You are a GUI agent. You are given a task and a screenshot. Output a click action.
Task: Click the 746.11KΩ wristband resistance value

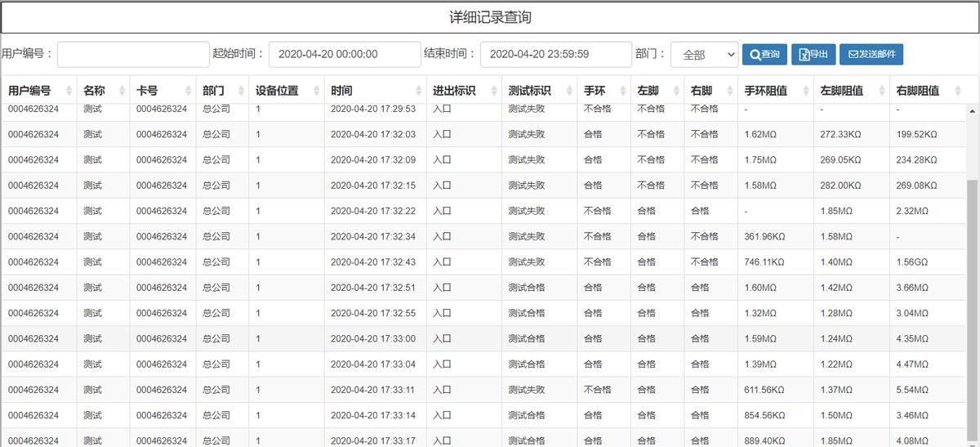(764, 261)
